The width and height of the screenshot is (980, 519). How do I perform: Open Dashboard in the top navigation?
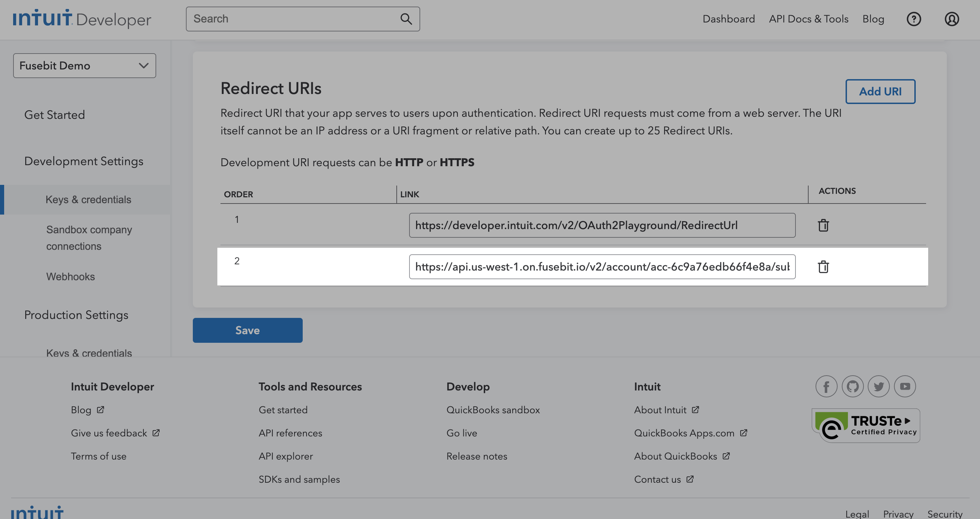(x=728, y=19)
